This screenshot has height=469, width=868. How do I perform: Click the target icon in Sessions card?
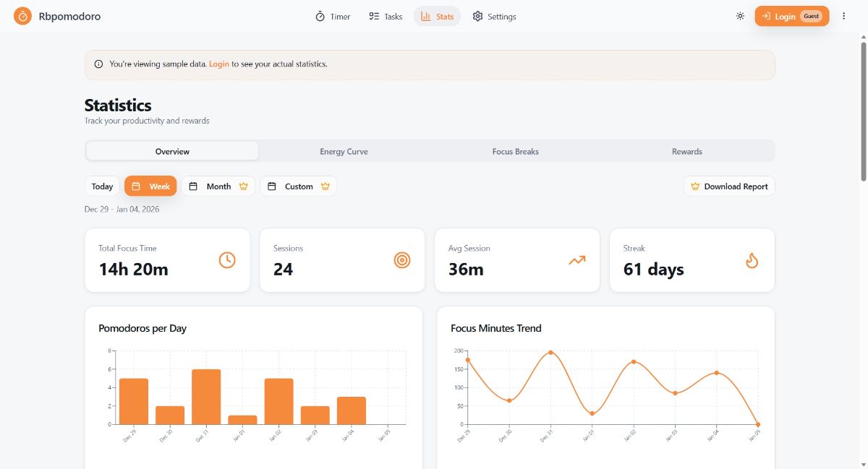tap(402, 260)
